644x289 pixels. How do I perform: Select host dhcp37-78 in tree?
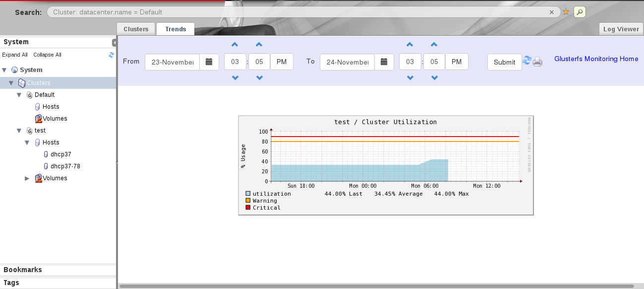pos(65,166)
